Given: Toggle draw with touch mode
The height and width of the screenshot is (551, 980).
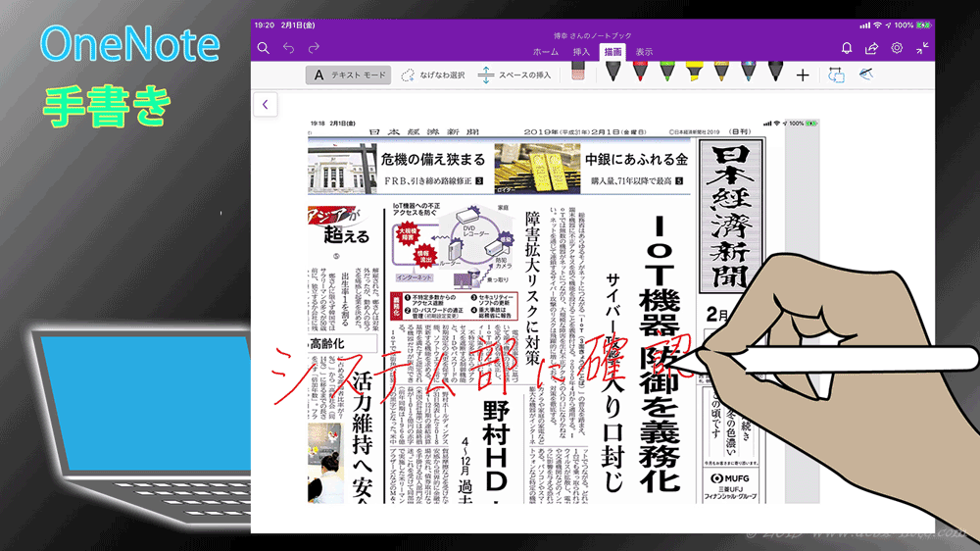Looking at the screenshot, I should click(865, 75).
